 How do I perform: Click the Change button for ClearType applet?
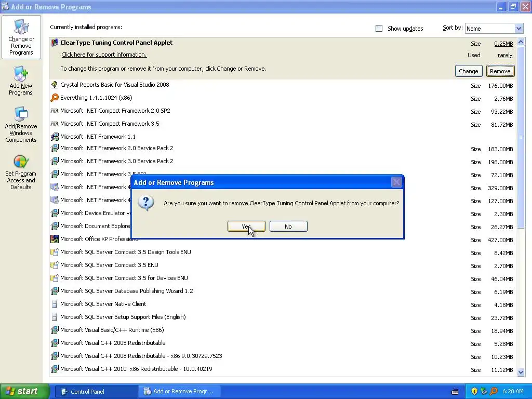[468, 71]
